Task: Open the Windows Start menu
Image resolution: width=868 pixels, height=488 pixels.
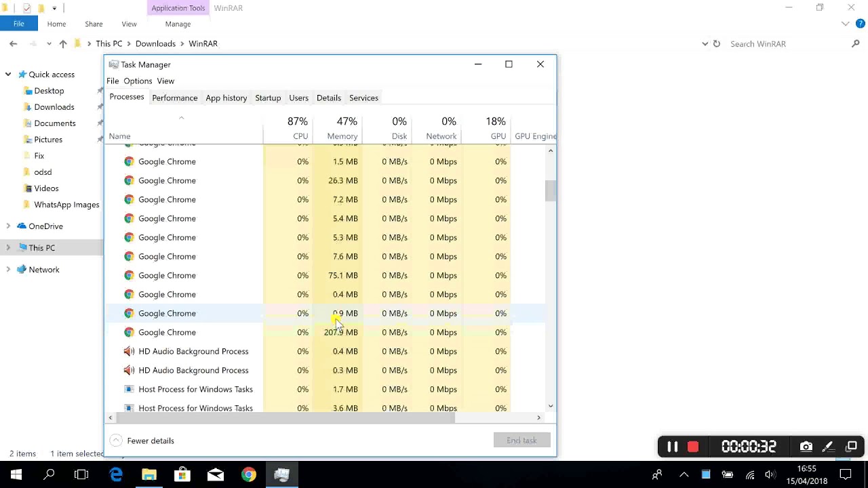Action: (x=16, y=474)
